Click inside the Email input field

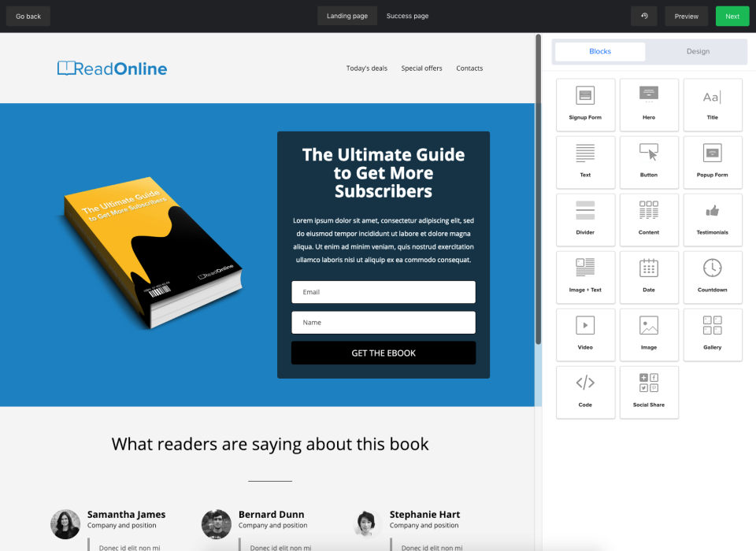pos(383,291)
